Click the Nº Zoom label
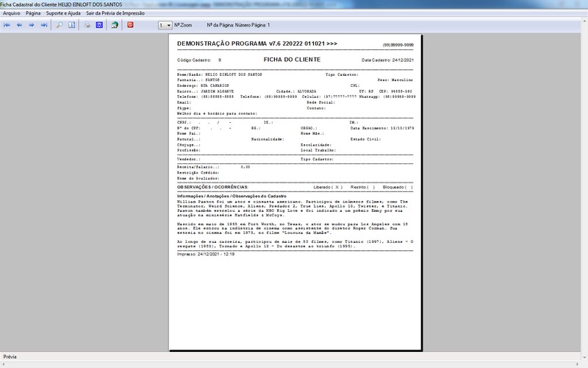This screenshot has width=588, height=368. (x=183, y=25)
